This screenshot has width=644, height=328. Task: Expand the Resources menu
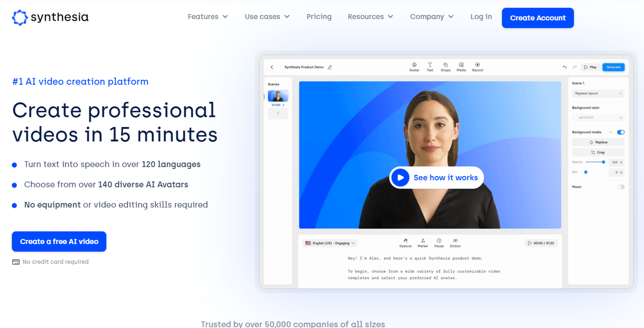coord(370,17)
